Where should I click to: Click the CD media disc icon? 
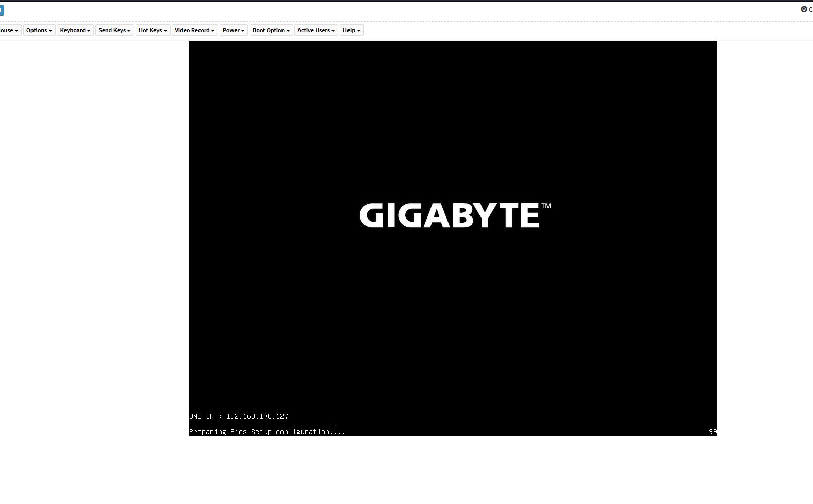tap(803, 9)
